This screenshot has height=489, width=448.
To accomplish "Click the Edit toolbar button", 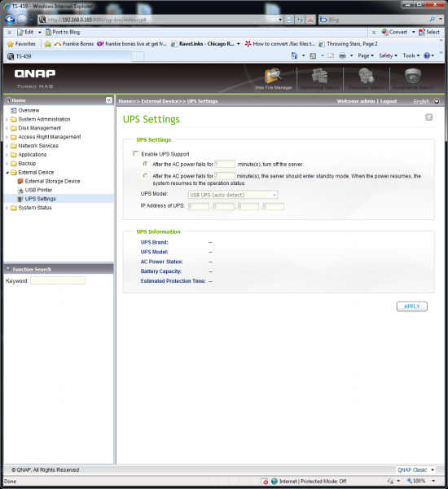I will pyautogui.click(x=25, y=32).
